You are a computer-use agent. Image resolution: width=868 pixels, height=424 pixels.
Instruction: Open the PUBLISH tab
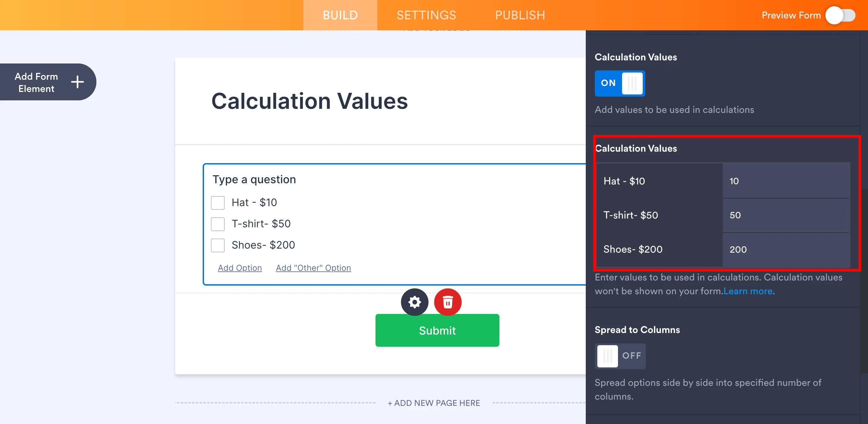pyautogui.click(x=520, y=15)
